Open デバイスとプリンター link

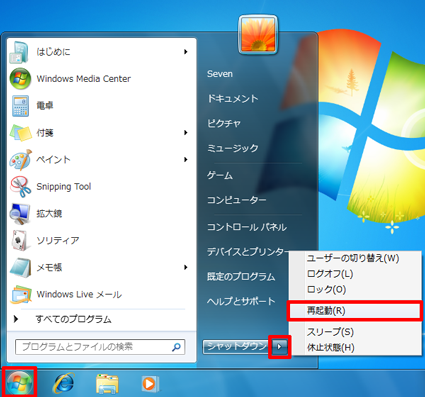tap(247, 252)
